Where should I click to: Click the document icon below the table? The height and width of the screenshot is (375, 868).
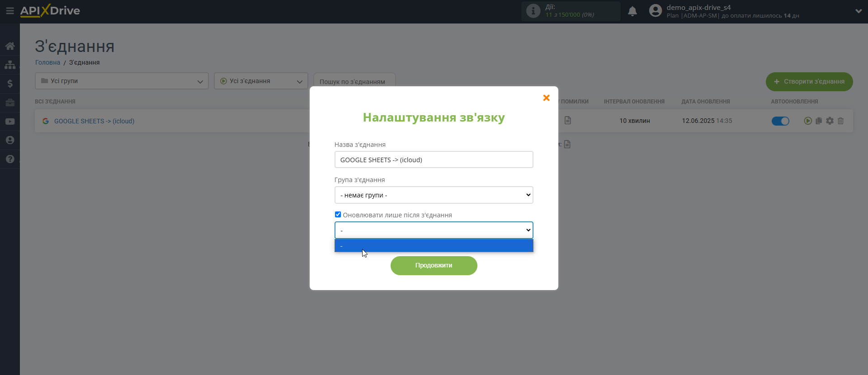pos(567,144)
